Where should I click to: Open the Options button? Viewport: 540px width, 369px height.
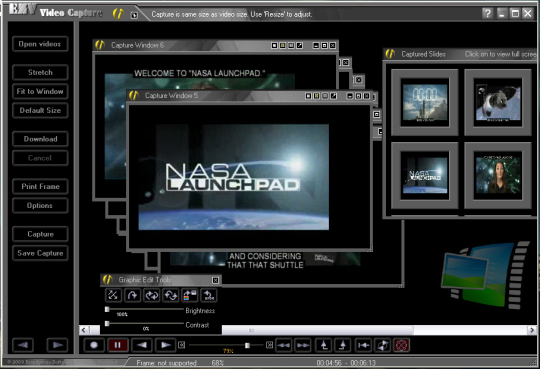(x=40, y=205)
